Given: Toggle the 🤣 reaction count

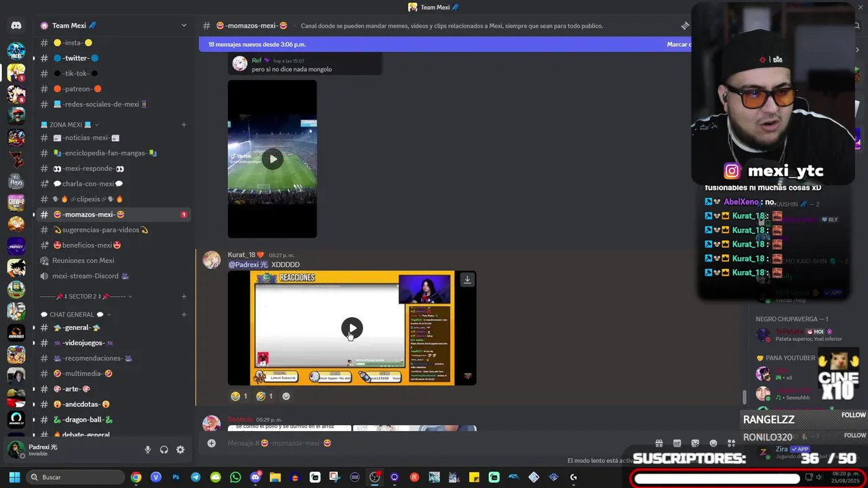Looking at the screenshot, I should point(264,396).
